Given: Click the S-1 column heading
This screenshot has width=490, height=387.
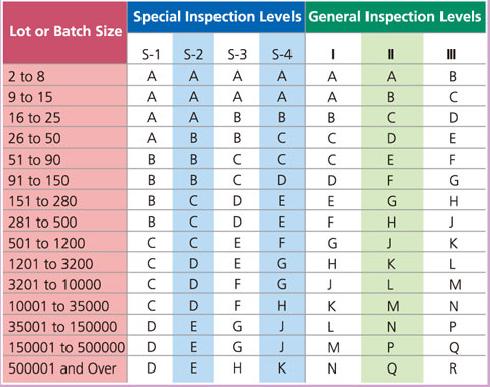Looking at the screenshot, I should pos(151,54).
